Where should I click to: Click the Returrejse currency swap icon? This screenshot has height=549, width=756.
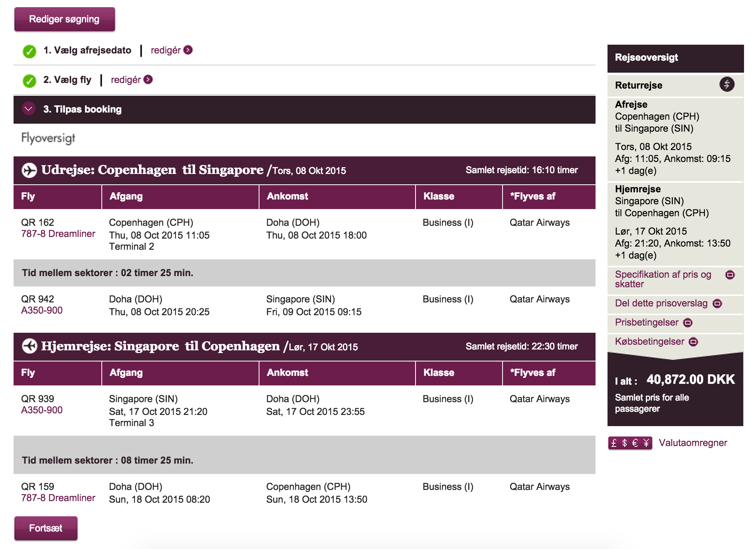[726, 85]
